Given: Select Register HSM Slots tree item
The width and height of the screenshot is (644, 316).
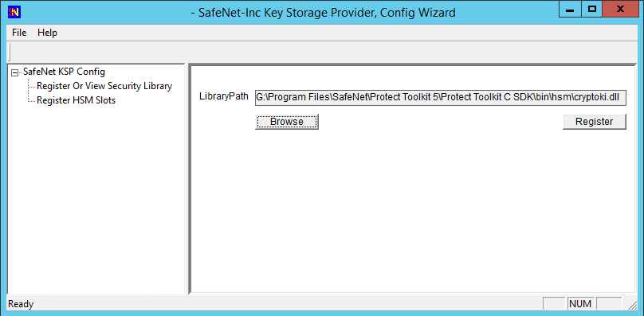Looking at the screenshot, I should tap(76, 100).
